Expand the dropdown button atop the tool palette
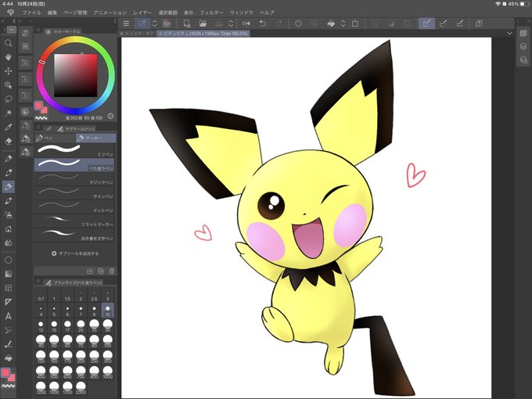Viewport: 532px width, 399px height. pos(12,30)
